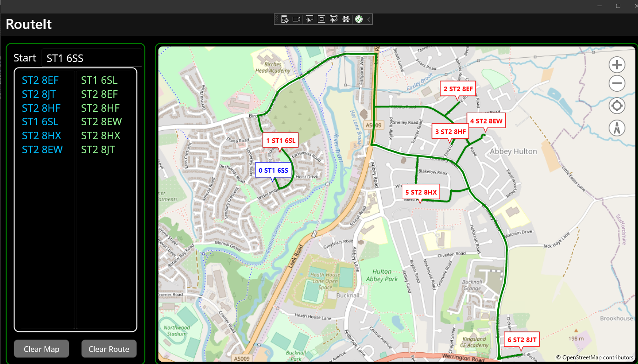This screenshot has height=364, width=638.
Task: Open the Live Visual Tree toolbar icon
Action: [285, 19]
